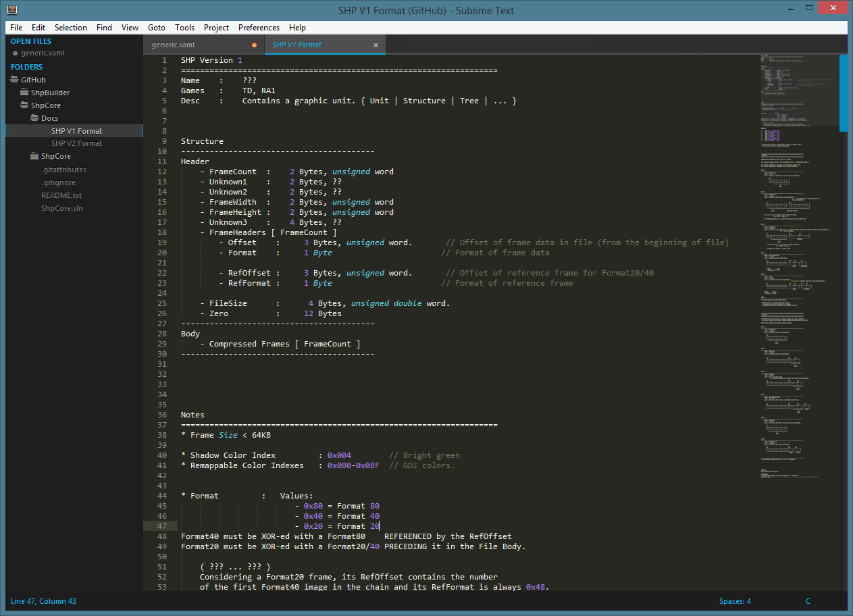Open the Find menu
Screen dimensions: 853x616
(x=104, y=28)
